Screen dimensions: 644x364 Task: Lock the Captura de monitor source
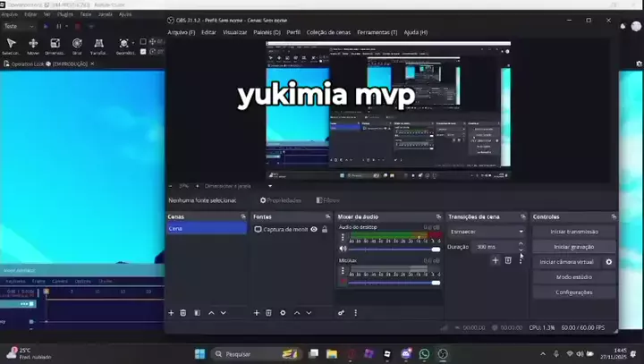pyautogui.click(x=325, y=230)
